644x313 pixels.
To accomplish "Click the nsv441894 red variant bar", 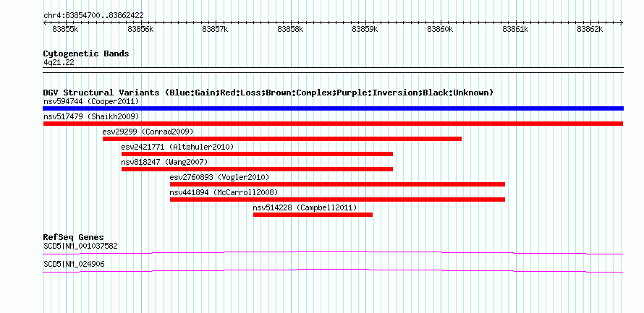I will tap(337, 200).
